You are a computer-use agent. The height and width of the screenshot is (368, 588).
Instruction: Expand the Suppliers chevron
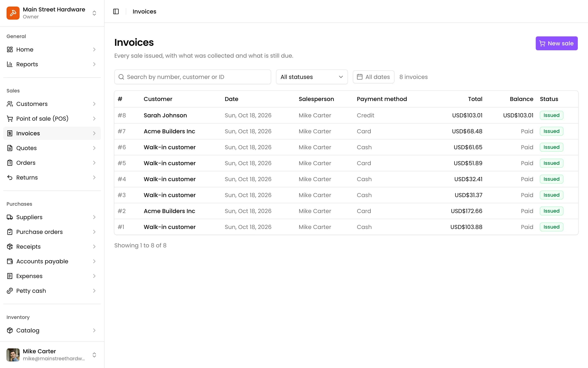(x=94, y=217)
